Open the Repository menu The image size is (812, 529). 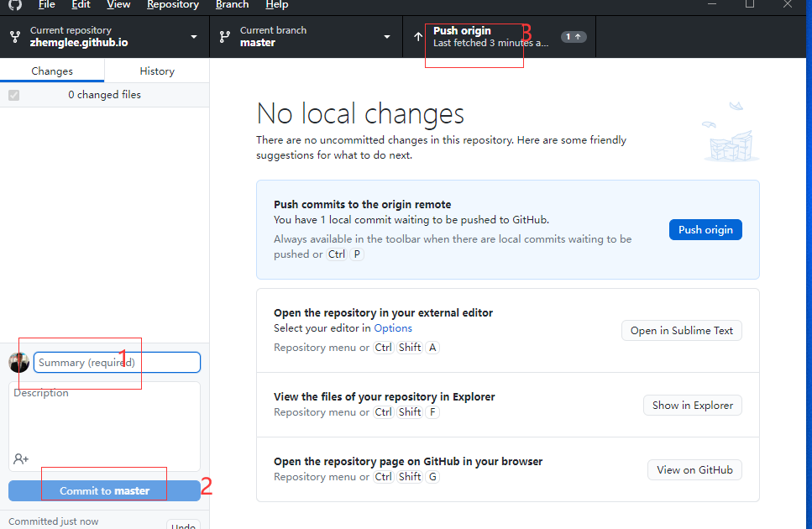172,5
